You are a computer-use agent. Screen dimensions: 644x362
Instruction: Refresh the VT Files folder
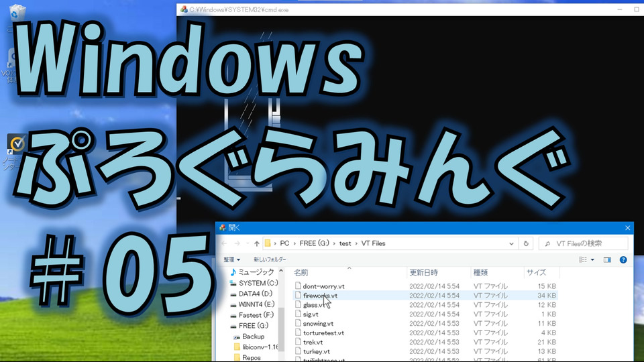(x=526, y=244)
